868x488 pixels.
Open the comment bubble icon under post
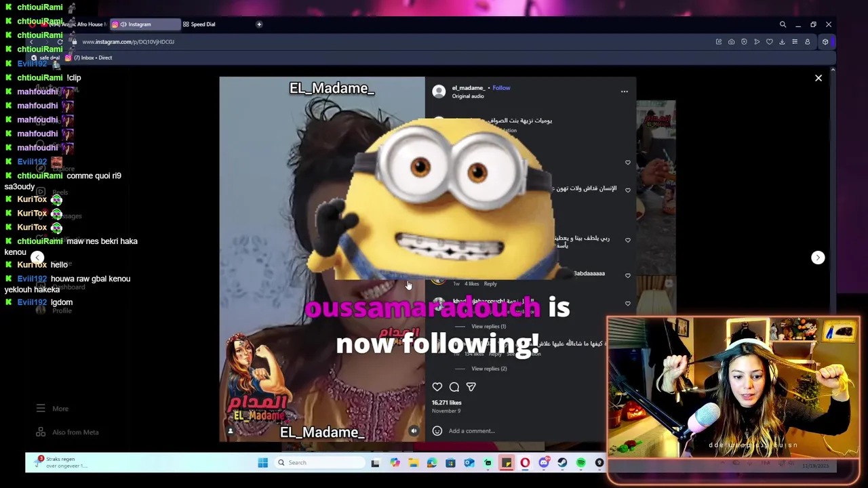point(454,387)
